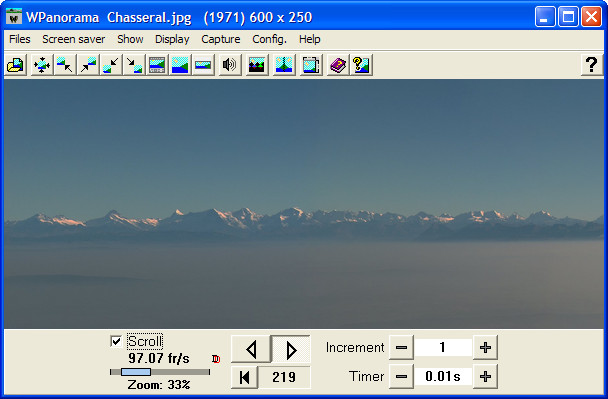Open the Files menu
Screen dimensions: 608x399
coord(19,39)
